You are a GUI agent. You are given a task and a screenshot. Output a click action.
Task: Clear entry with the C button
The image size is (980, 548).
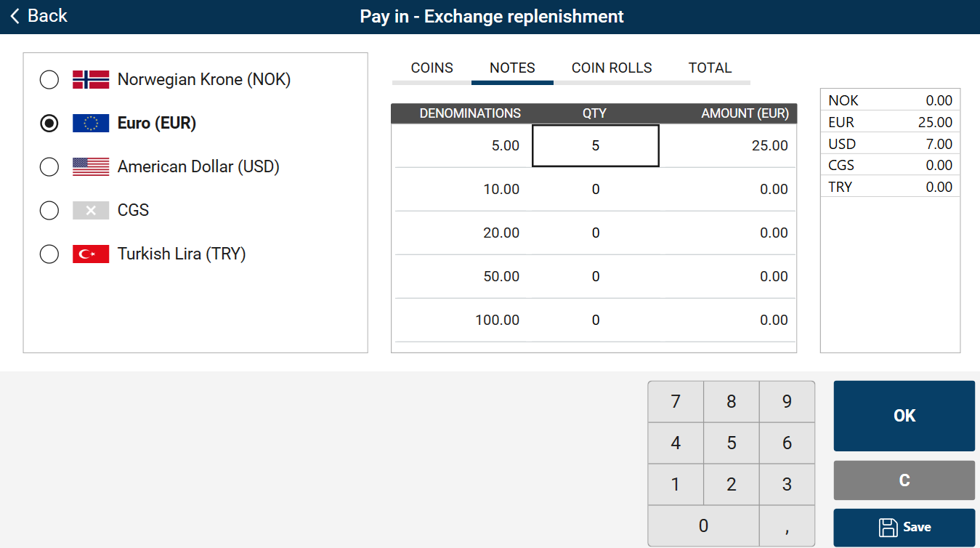[x=904, y=480]
